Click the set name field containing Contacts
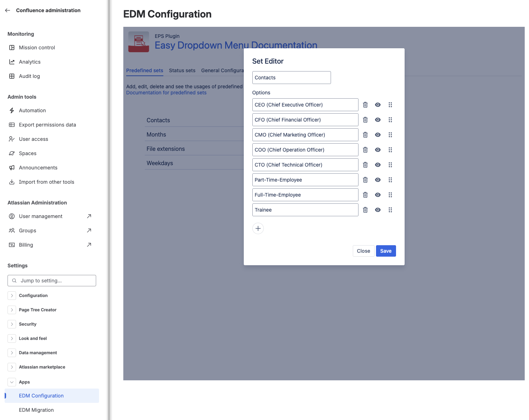Viewport: 529px width, 420px height. (x=292, y=78)
